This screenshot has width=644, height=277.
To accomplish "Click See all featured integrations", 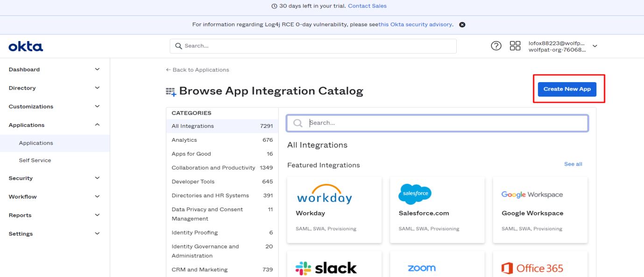I will point(573,164).
